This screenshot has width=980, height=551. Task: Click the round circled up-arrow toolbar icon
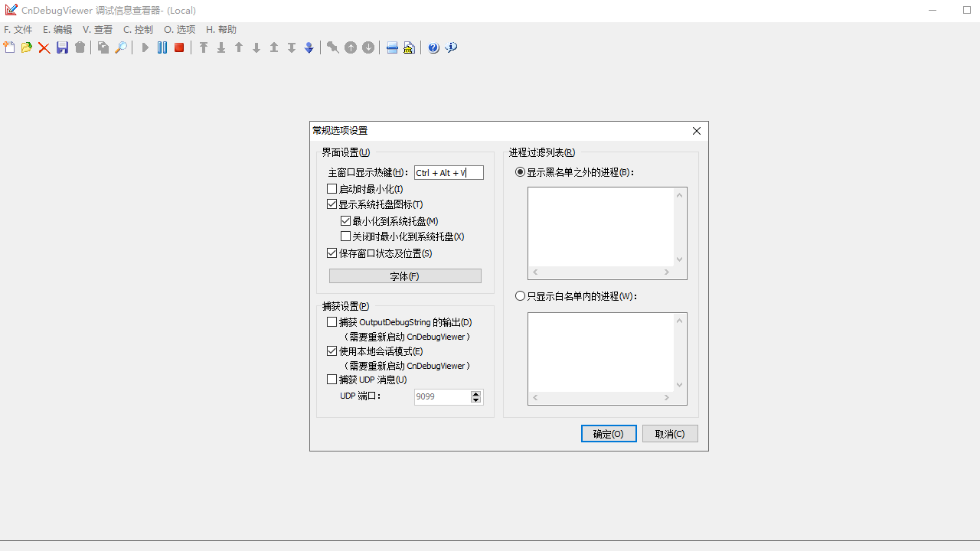[x=351, y=47]
